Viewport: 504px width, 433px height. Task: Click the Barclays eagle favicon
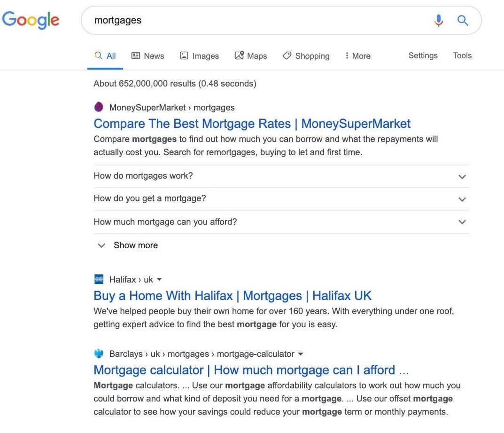[x=99, y=354]
